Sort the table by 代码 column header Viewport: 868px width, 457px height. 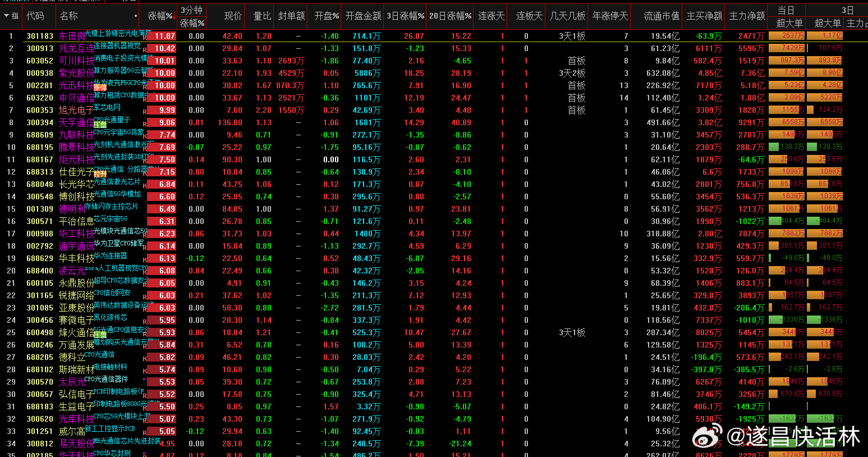coord(35,16)
